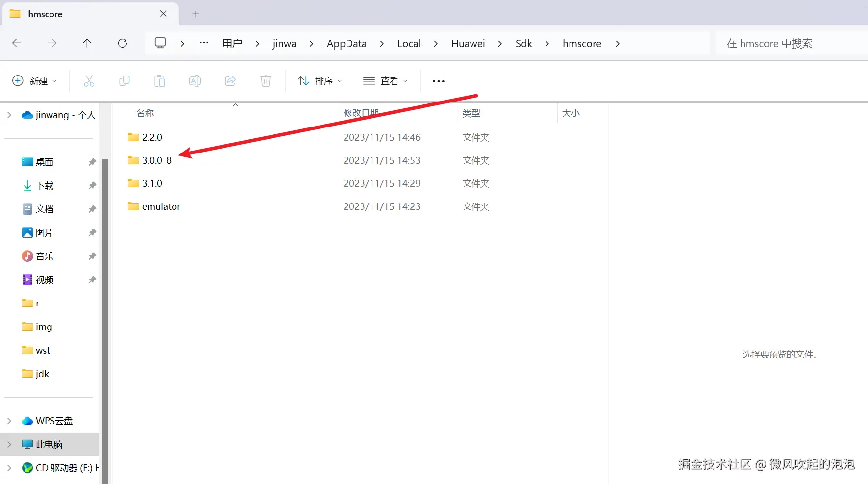The height and width of the screenshot is (484, 868).
Task: Refresh the hmscore folder view
Action: pyautogui.click(x=123, y=43)
